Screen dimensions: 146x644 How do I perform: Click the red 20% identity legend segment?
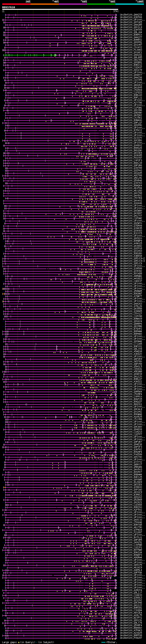[16, 4]
